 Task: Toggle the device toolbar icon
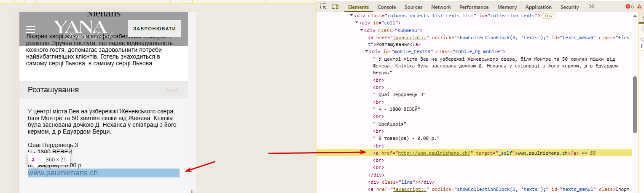(335, 7)
